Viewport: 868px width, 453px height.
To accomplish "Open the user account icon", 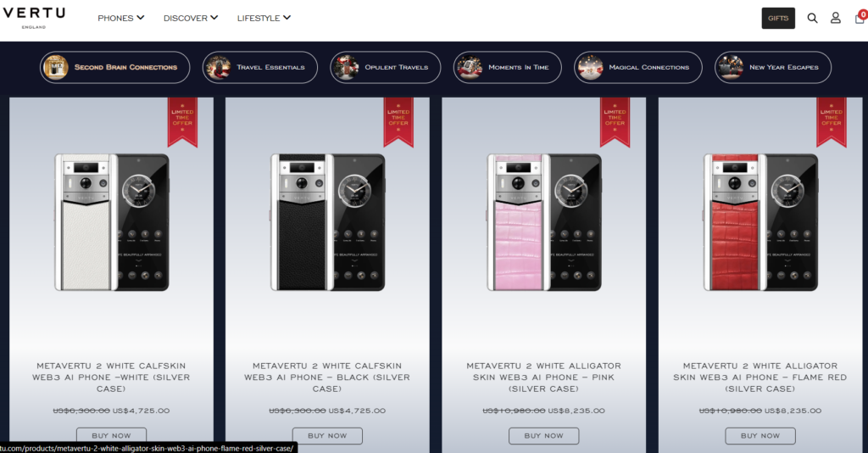I will (x=835, y=19).
